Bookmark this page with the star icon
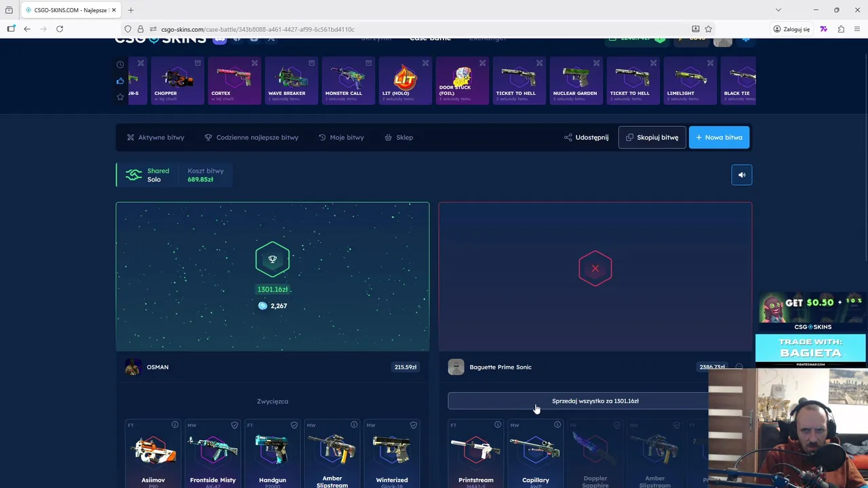Viewport: 868px width, 488px height. click(x=708, y=29)
